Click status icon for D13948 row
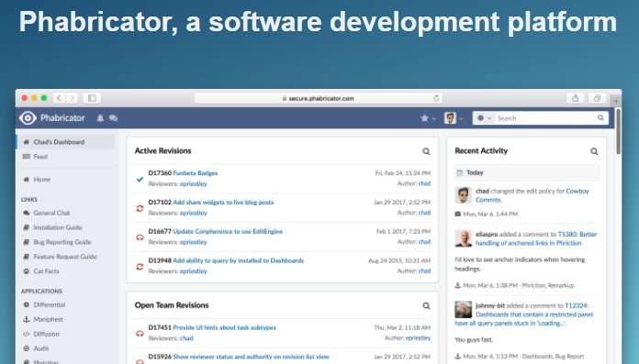 (140, 267)
